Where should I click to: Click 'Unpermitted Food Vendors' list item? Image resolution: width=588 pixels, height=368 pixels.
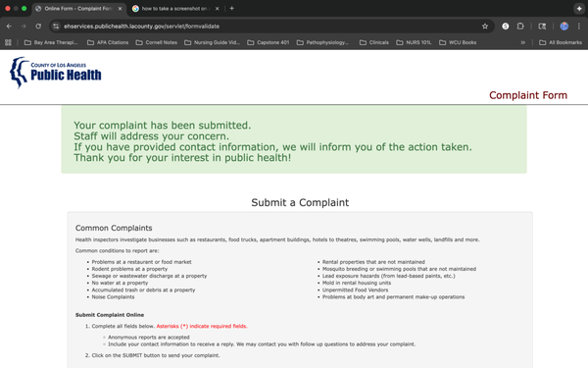[x=355, y=289]
